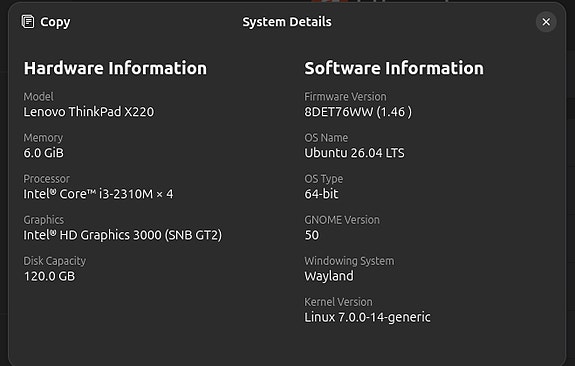Click the Firmware Version label

[345, 96]
